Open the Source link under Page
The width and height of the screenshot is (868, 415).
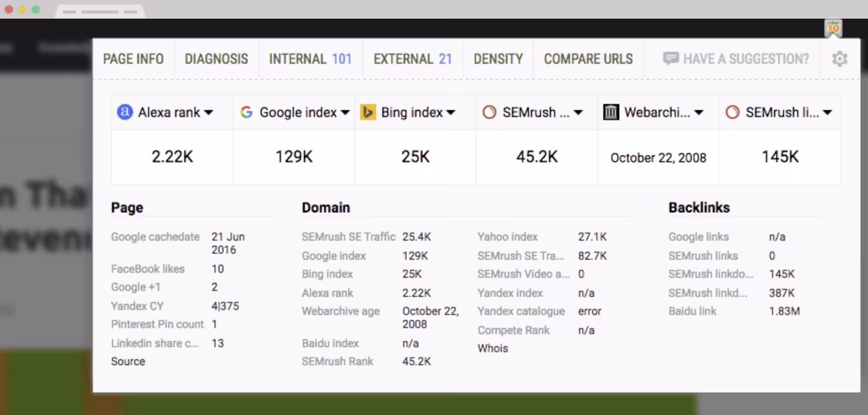[x=128, y=361]
